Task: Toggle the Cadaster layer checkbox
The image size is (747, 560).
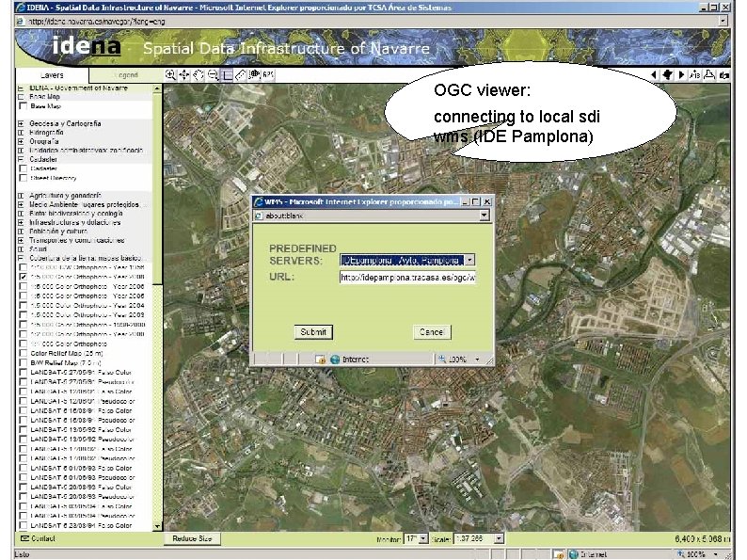Action: (23, 168)
